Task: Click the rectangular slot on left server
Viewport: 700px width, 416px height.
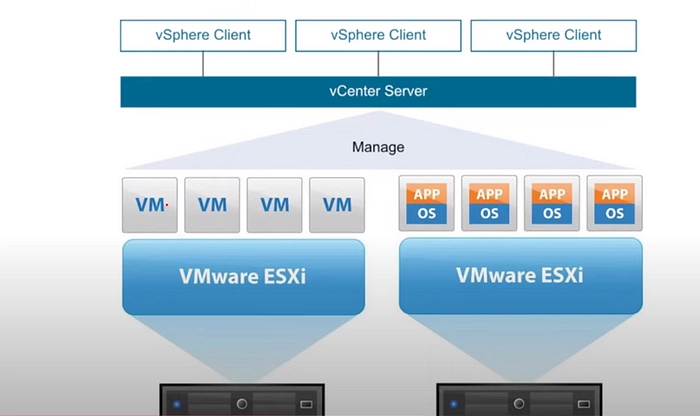Action: (x=305, y=405)
